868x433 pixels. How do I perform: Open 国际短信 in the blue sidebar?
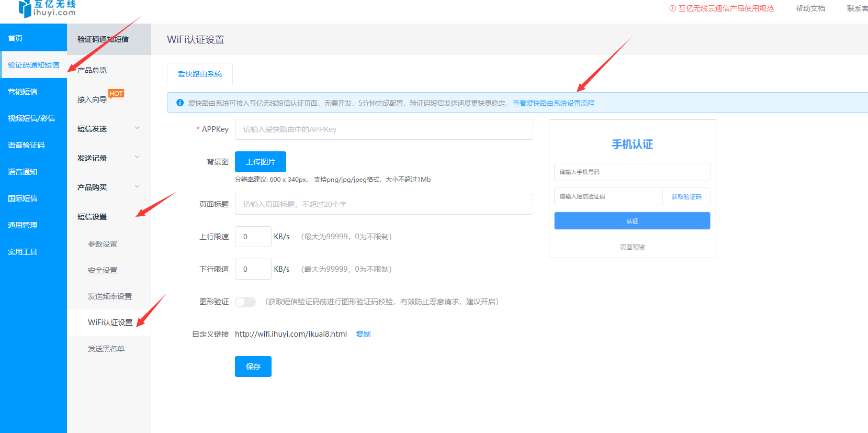33,198
